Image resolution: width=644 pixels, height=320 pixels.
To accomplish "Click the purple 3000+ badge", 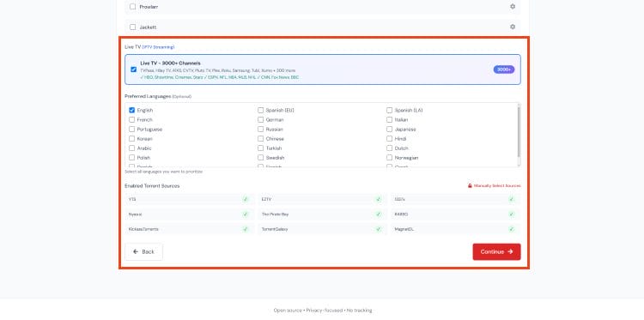I will coord(504,69).
